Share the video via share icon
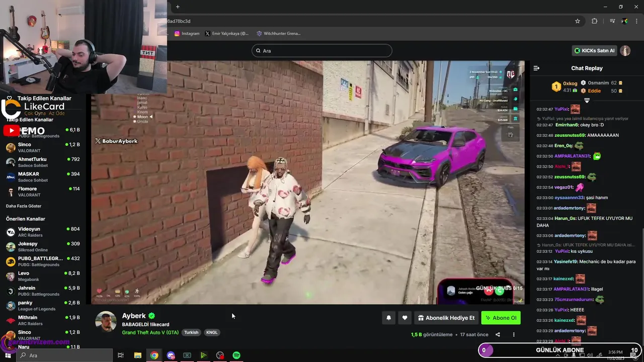This screenshot has width=644, height=362. 498,335
